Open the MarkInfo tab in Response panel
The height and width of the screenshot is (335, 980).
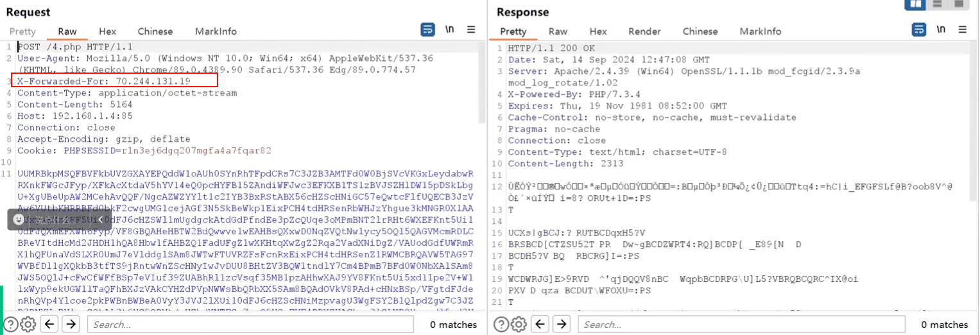pos(761,31)
